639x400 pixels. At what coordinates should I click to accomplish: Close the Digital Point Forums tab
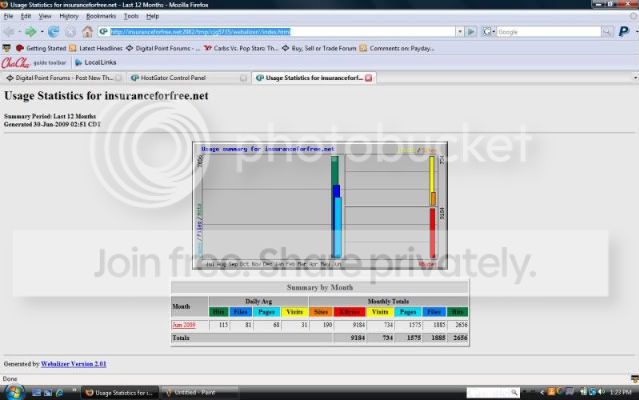(x=118, y=78)
